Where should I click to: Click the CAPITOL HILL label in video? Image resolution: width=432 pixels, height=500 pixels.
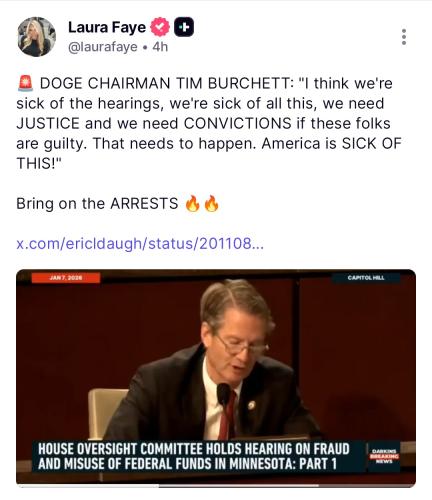[x=366, y=278]
